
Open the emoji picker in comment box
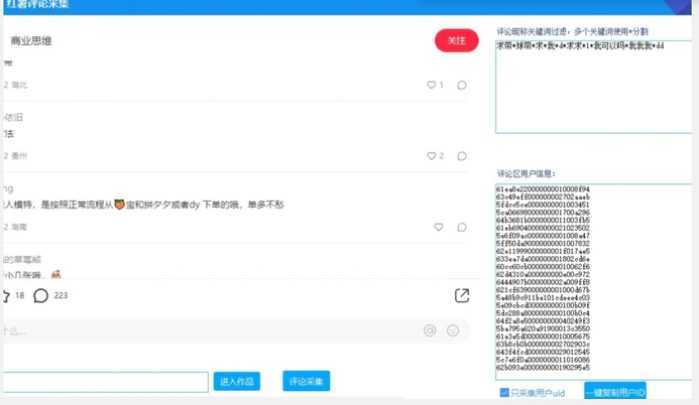[x=453, y=331]
